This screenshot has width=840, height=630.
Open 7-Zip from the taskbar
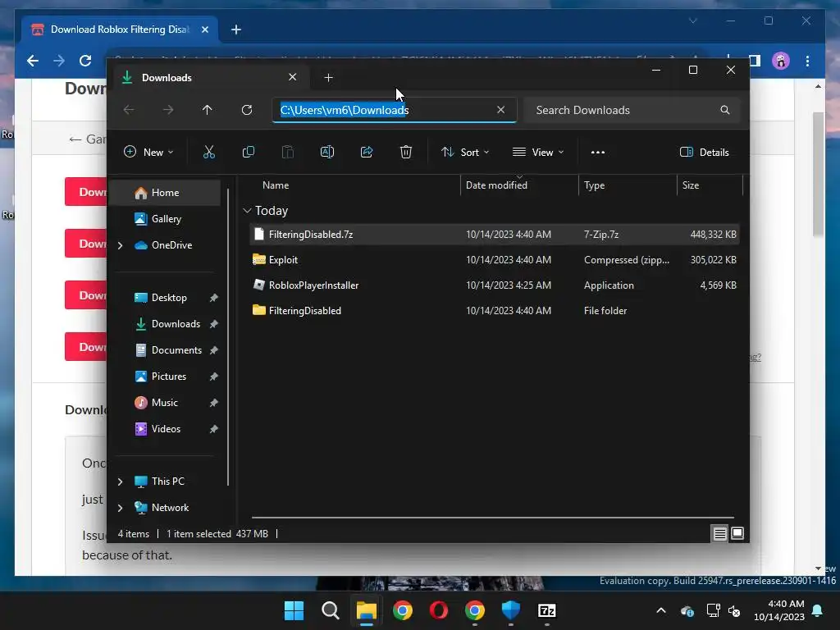(547, 610)
